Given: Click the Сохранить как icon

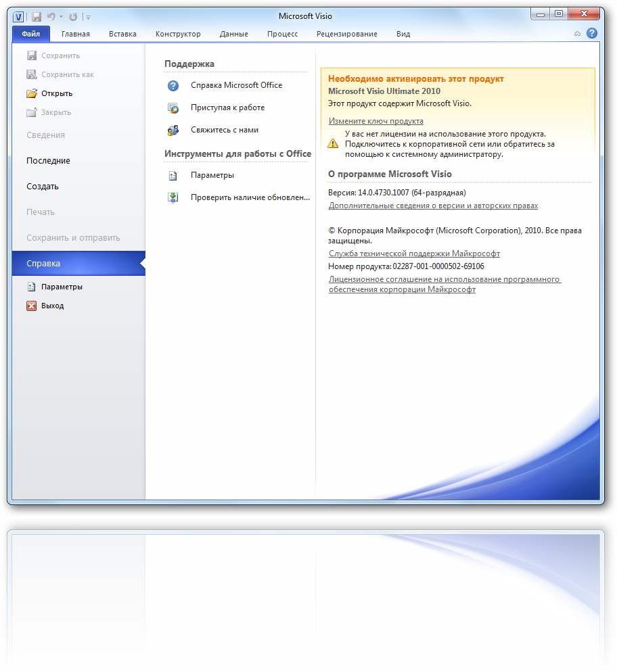Looking at the screenshot, I should [x=32, y=74].
